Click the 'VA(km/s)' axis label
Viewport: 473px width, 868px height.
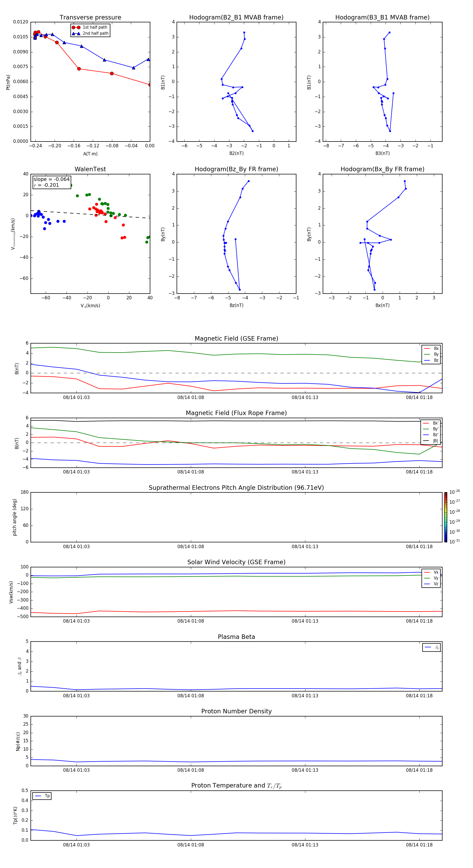click(x=90, y=306)
